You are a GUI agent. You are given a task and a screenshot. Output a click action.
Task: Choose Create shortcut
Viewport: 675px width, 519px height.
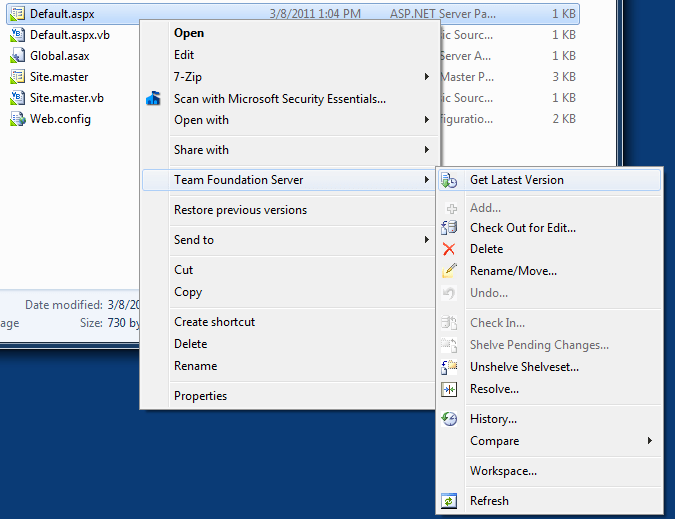coord(289,322)
